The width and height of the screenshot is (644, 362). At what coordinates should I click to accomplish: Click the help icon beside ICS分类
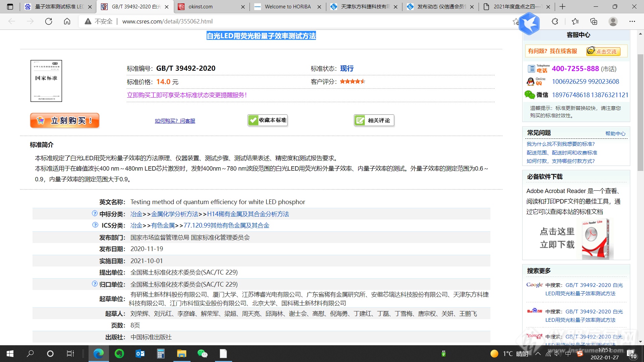pyautogui.click(x=95, y=225)
